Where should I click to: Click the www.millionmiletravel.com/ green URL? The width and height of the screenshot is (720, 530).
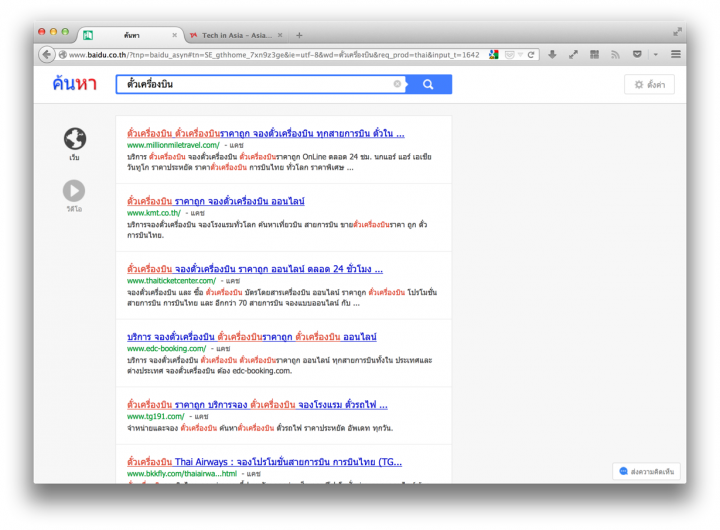(173, 145)
